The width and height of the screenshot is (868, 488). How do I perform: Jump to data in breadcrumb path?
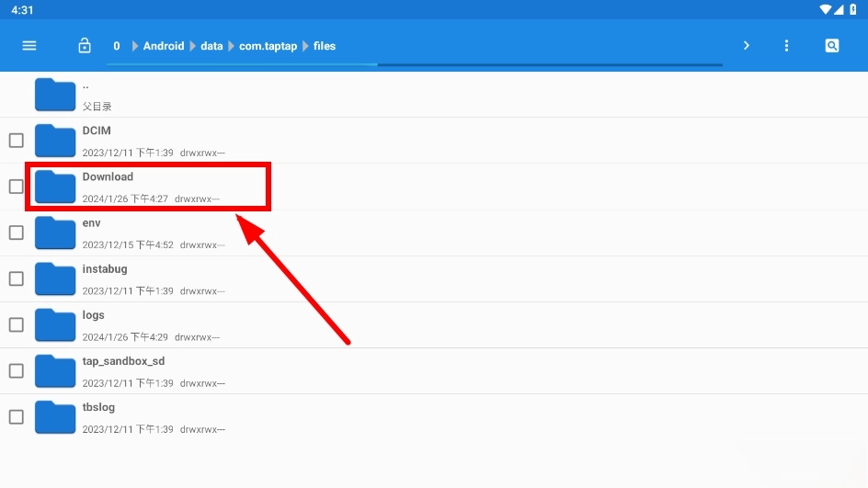pyautogui.click(x=211, y=46)
